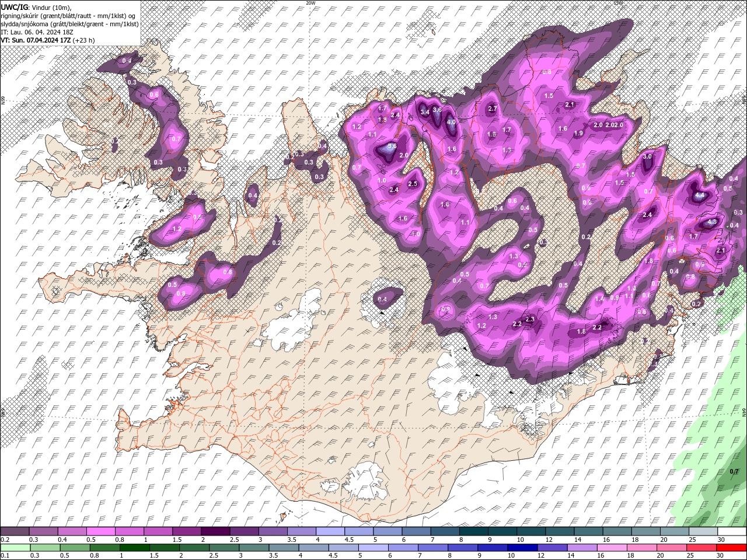Click the "0.7" value in the green rain area
The width and height of the screenshot is (747, 560).
[x=735, y=471]
